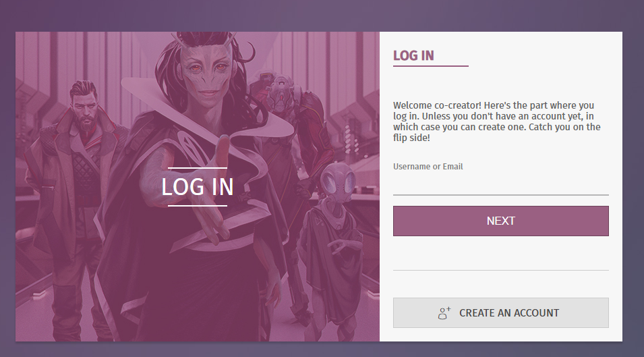Click the 'Username or Email' field label
Screen dimensions: 644x357
(x=428, y=167)
